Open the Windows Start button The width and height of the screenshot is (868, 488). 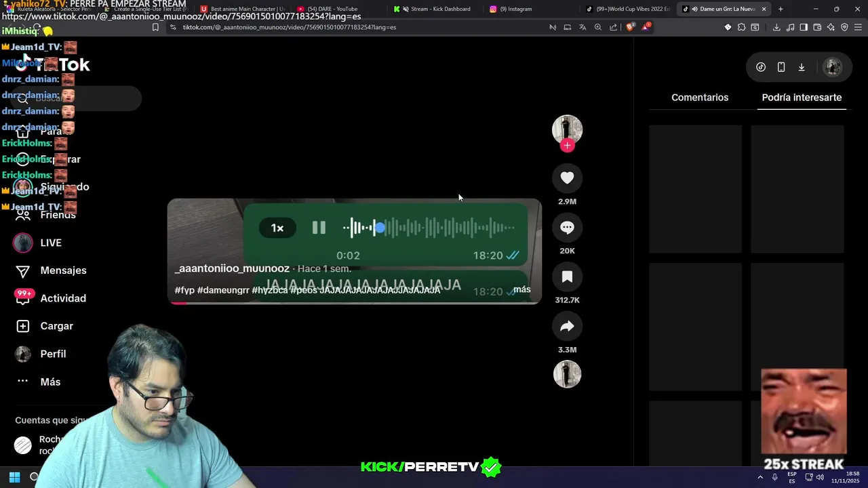click(15, 477)
